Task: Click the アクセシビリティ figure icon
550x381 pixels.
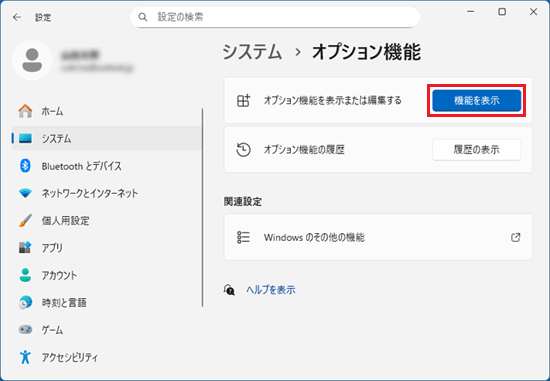Action: (x=25, y=357)
